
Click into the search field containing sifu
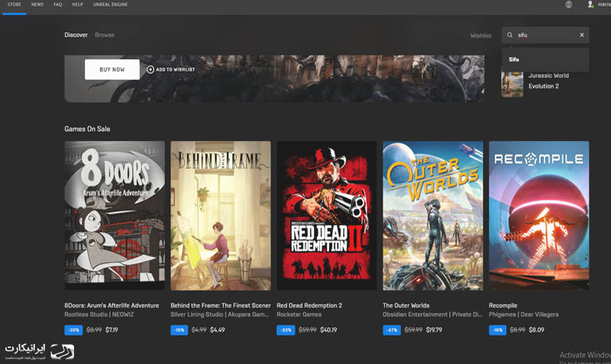pyautogui.click(x=545, y=35)
